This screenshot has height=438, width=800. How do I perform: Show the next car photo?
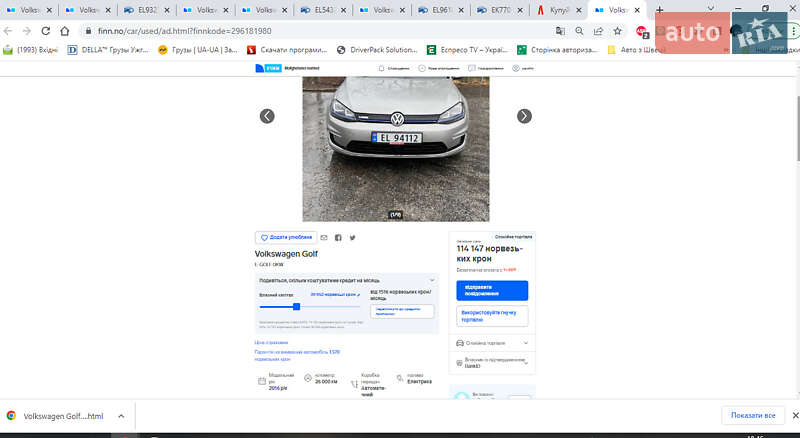click(x=524, y=116)
